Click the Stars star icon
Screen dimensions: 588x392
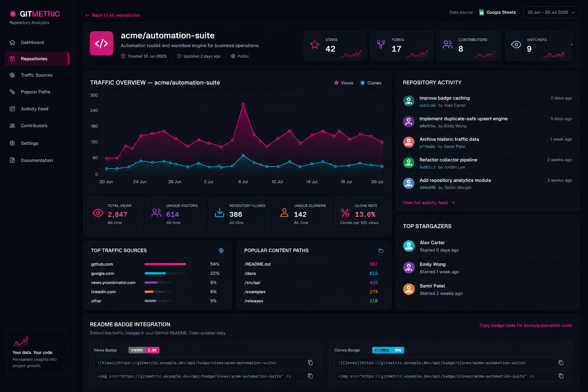(315, 45)
